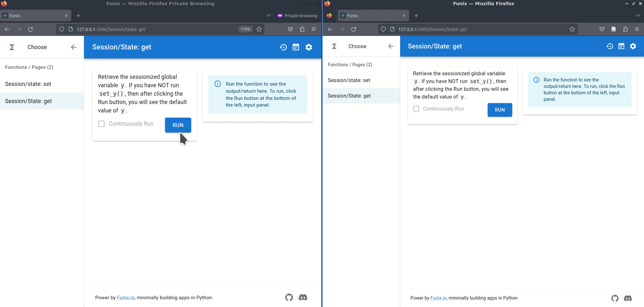Go back in private browsing window

pos(7,29)
